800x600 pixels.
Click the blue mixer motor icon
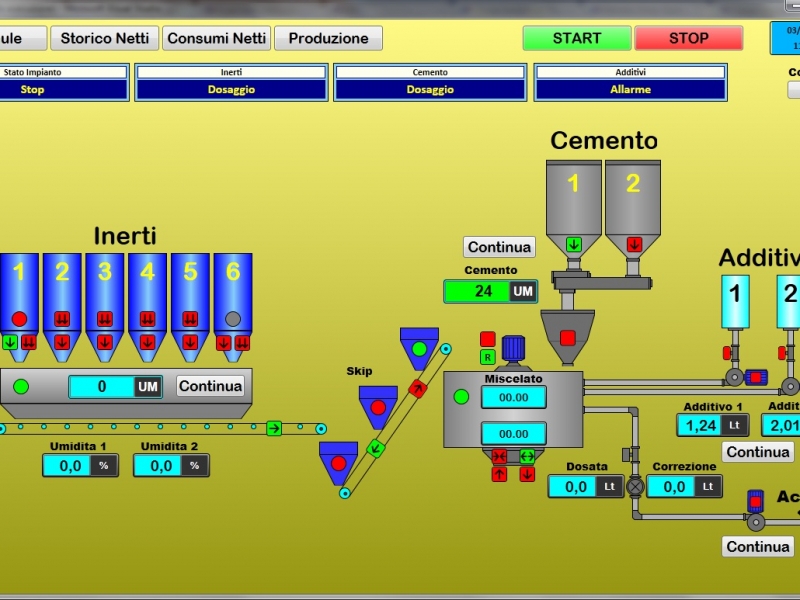(x=513, y=347)
